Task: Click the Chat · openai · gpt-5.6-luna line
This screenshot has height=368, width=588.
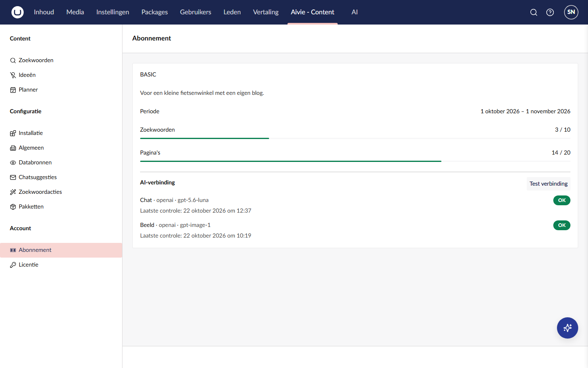Action: tap(174, 200)
